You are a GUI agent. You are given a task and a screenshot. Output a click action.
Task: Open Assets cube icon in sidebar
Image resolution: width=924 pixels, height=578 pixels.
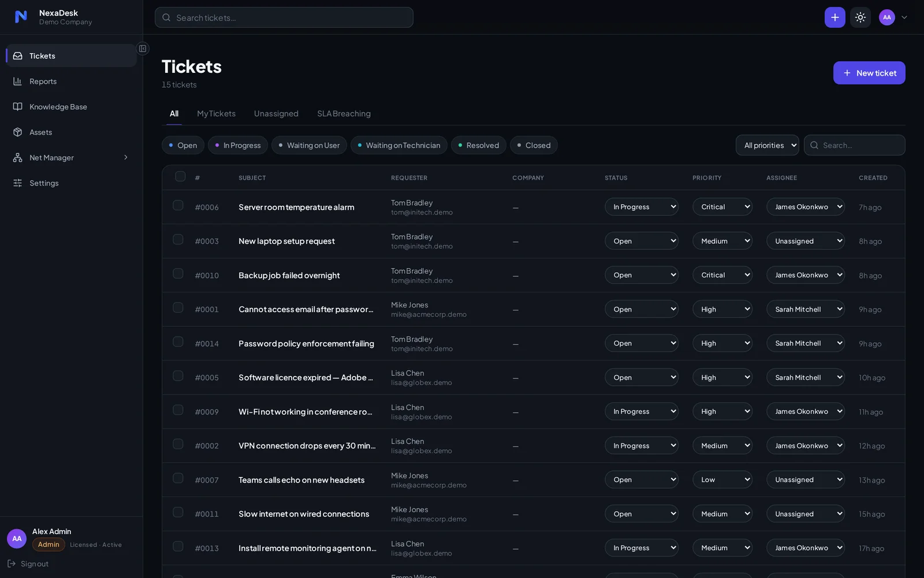click(x=18, y=132)
